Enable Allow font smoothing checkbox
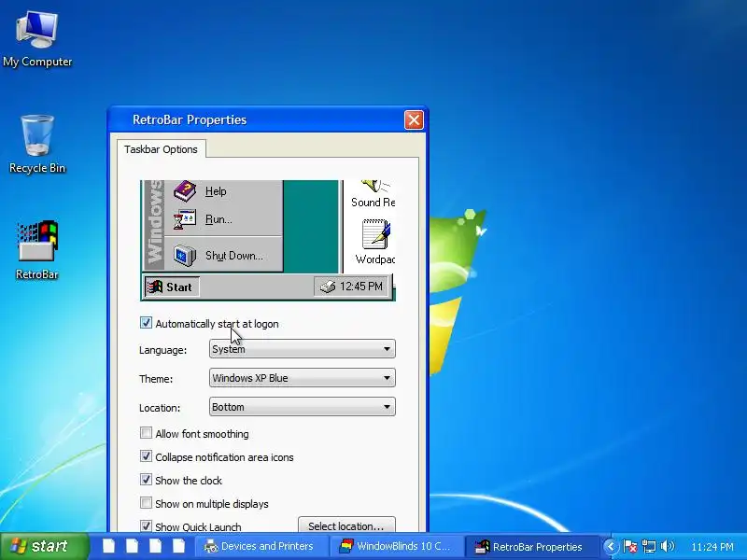747x560 pixels. (x=146, y=433)
